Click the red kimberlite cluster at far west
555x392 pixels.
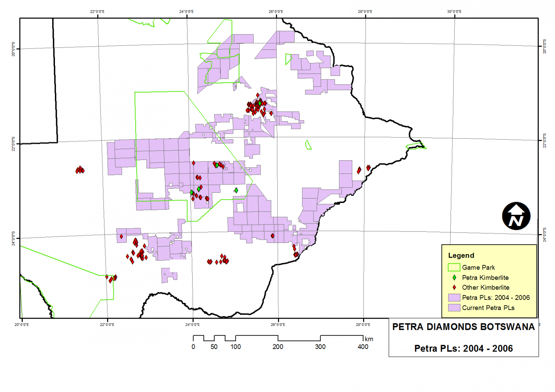click(80, 170)
